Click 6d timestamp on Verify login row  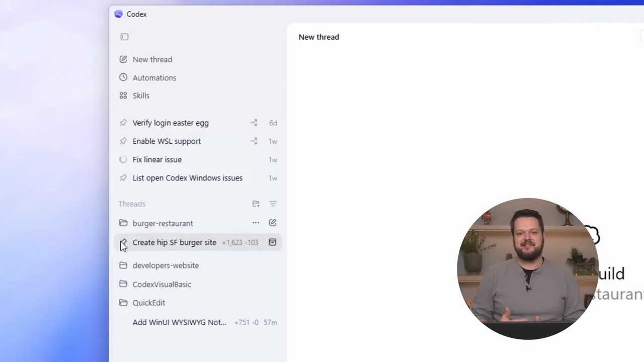coord(273,123)
